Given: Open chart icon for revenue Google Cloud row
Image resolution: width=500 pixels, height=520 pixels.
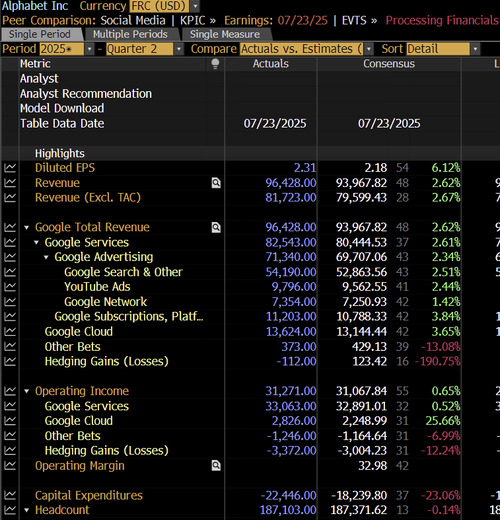Looking at the screenshot, I should point(10,331).
